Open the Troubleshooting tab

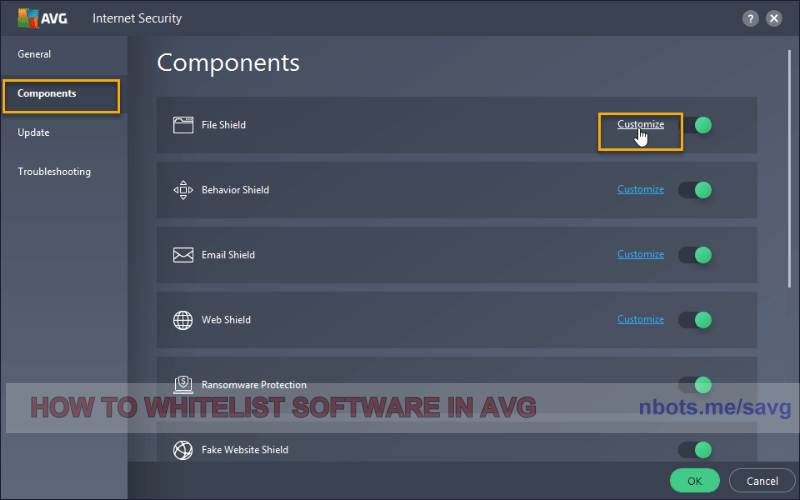[x=64, y=171]
